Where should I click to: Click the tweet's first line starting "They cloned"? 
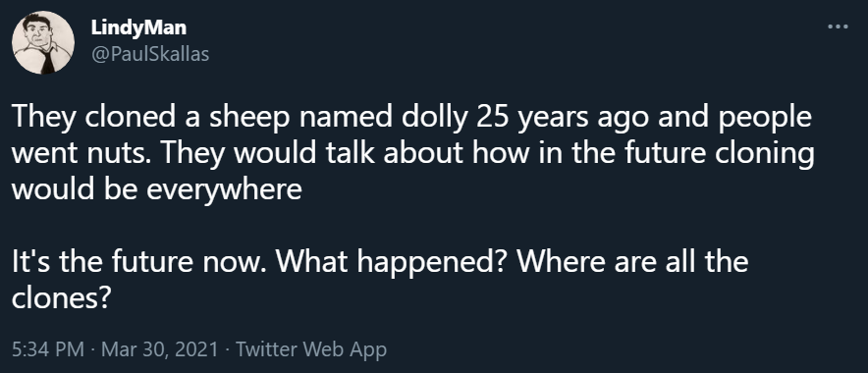click(411, 118)
